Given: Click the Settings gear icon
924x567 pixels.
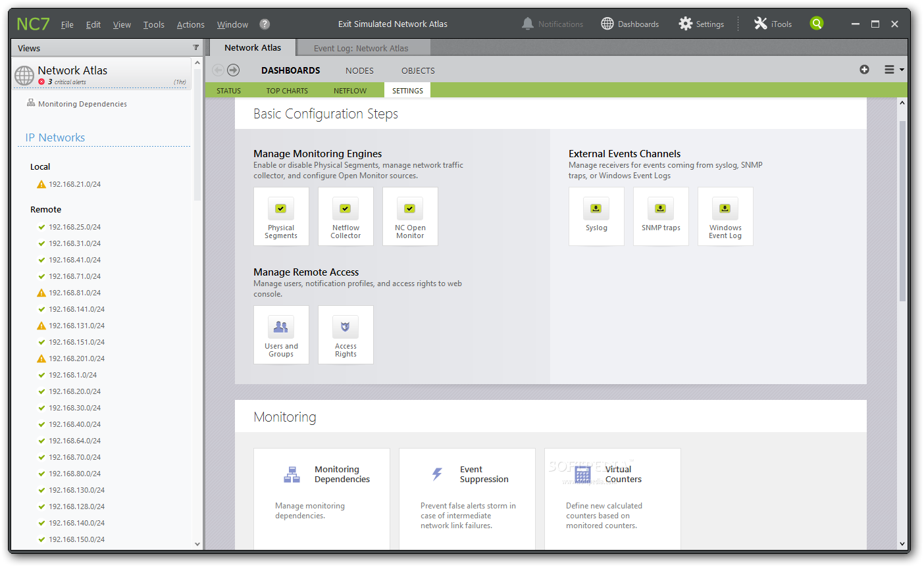Looking at the screenshot, I should (x=685, y=24).
